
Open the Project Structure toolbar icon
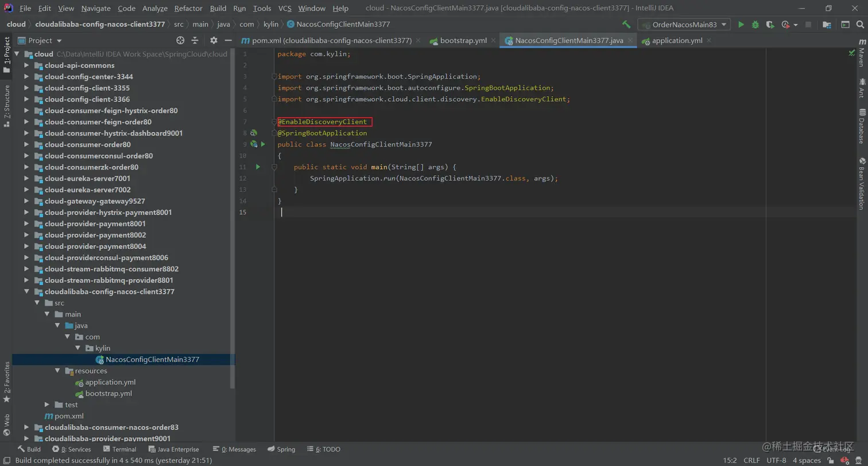point(827,25)
